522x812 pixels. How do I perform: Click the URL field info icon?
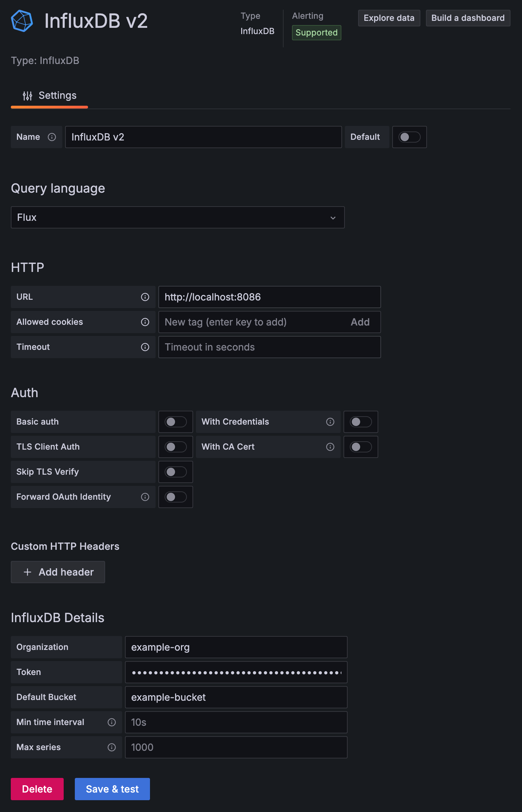[x=145, y=297]
